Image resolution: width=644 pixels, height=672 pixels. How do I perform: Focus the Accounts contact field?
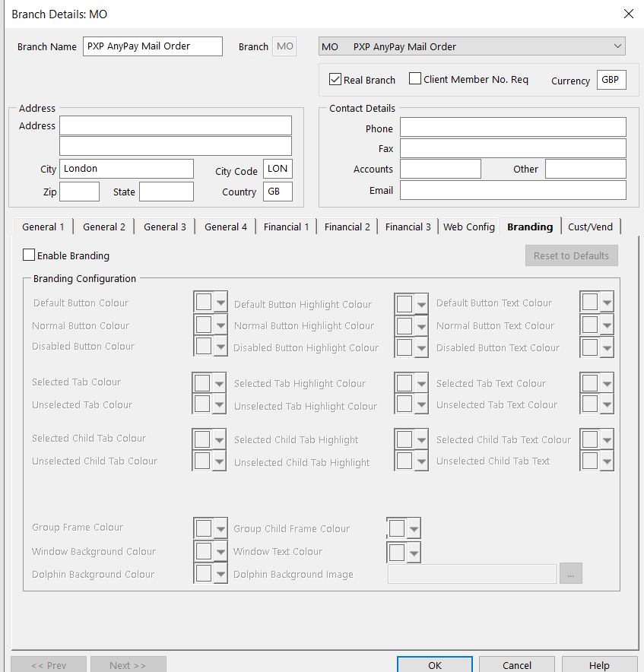(x=440, y=169)
